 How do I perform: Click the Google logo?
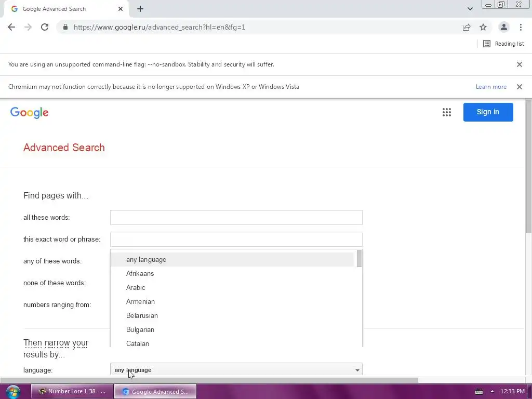tap(30, 113)
